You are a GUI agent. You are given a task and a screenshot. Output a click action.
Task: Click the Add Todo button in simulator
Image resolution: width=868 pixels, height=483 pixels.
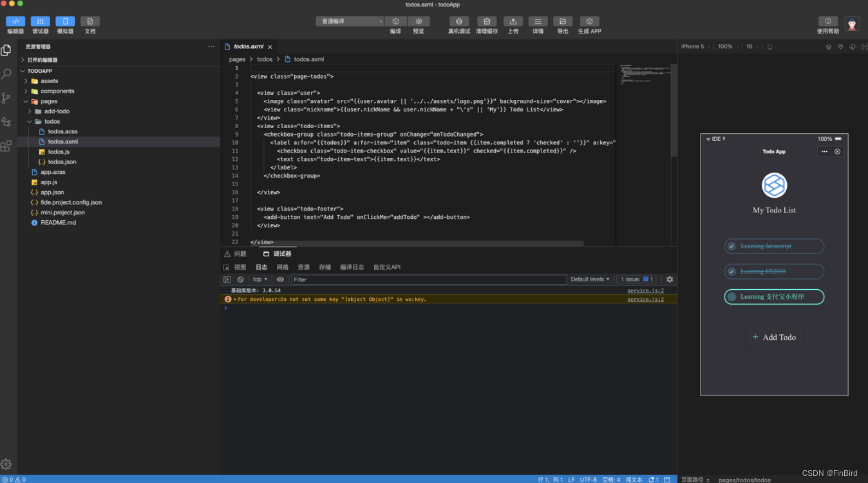(774, 337)
